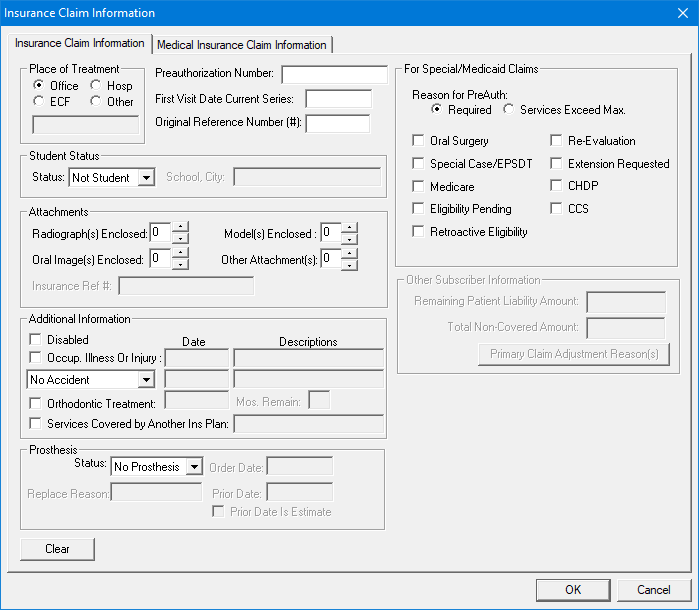
Task: Enable the Oral Surgery checkbox
Action: pos(419,141)
